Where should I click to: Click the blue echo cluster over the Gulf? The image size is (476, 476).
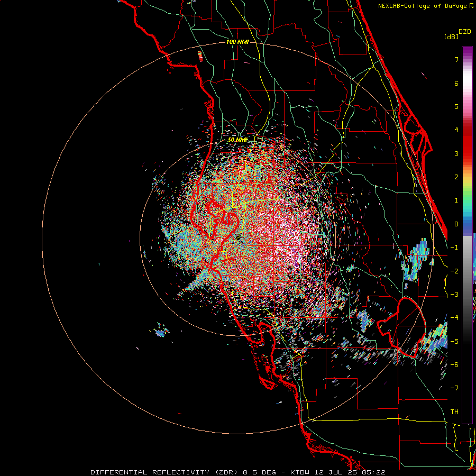click(161, 331)
